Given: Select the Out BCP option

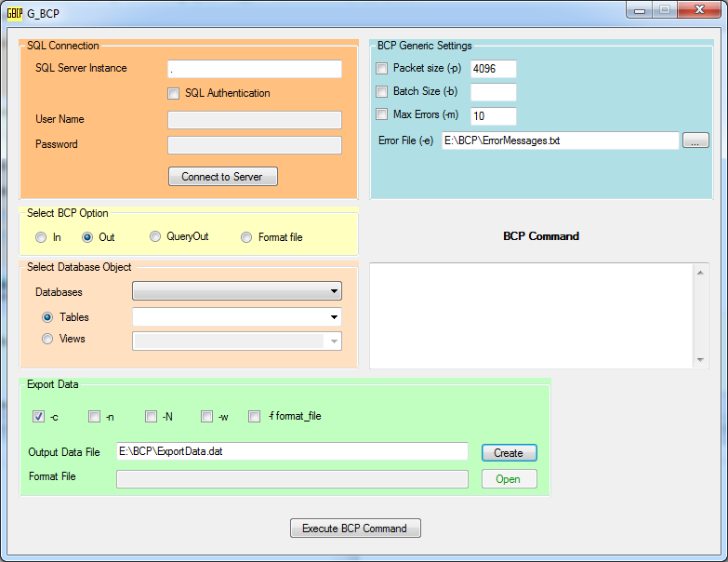Looking at the screenshot, I should [x=87, y=237].
